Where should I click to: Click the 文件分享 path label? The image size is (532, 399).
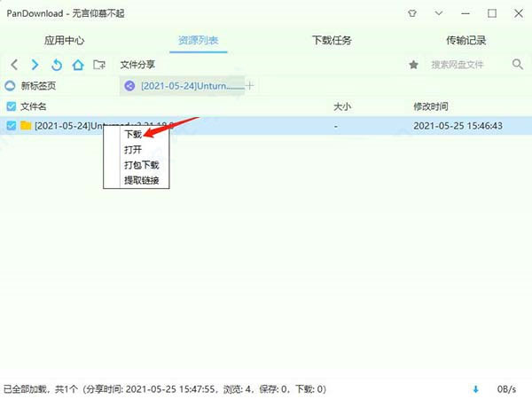tap(137, 65)
